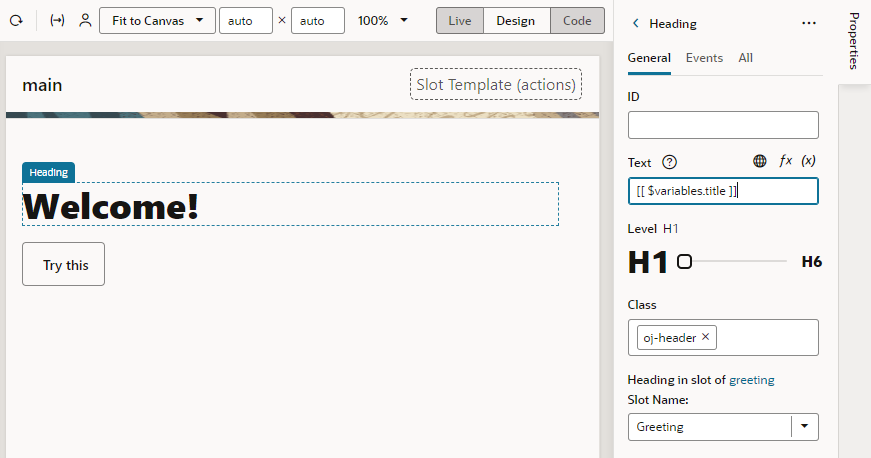This screenshot has width=871, height=458.
Task: Click the Heading component label tag
Action: point(48,172)
